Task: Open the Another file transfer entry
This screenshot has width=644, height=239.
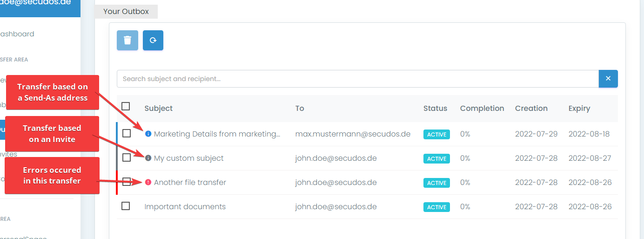Action: click(x=190, y=182)
